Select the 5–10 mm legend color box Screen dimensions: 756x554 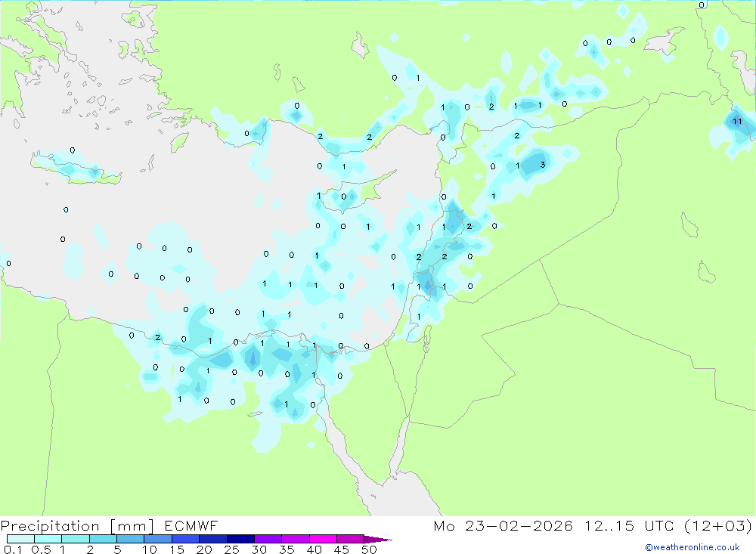[x=131, y=539]
